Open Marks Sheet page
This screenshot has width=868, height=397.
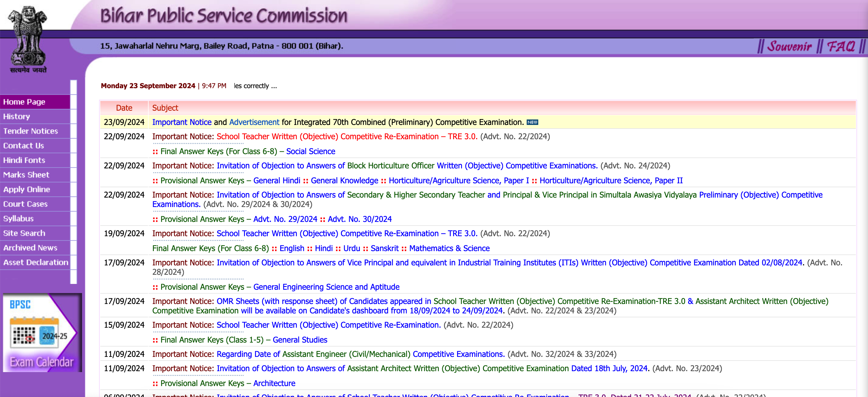point(35,174)
